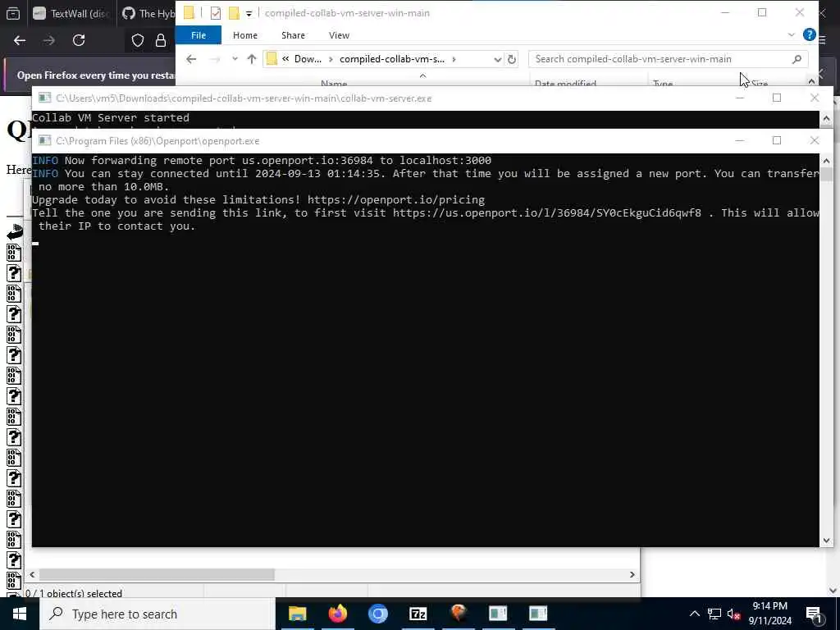Click the Downloads breadcrumb in address bar
Screen dimensions: 840x630
click(308, 59)
